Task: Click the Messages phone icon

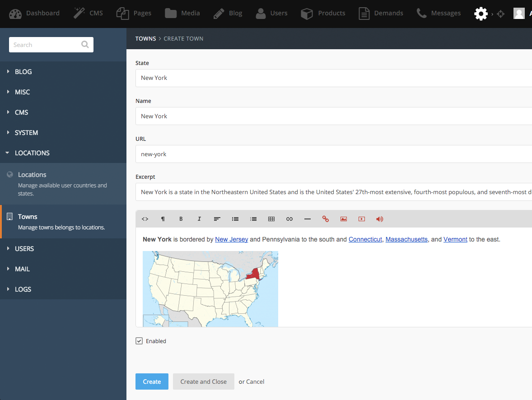Action: (421, 13)
